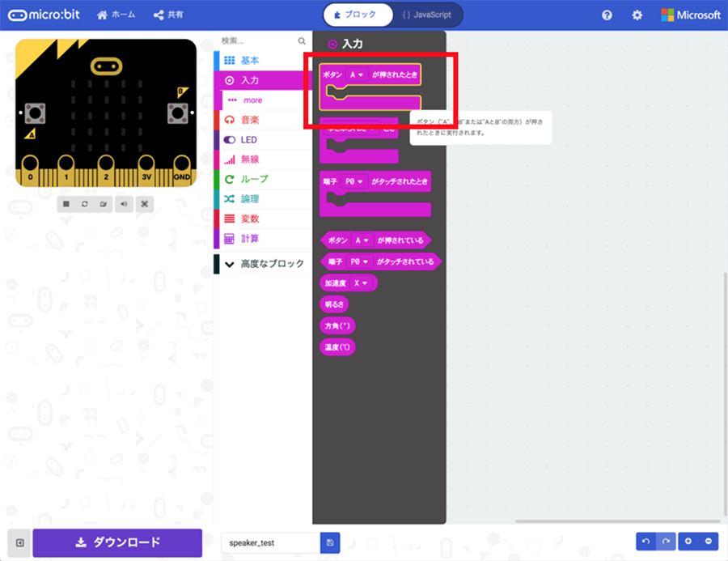Click the Microsoft logo

point(691,15)
